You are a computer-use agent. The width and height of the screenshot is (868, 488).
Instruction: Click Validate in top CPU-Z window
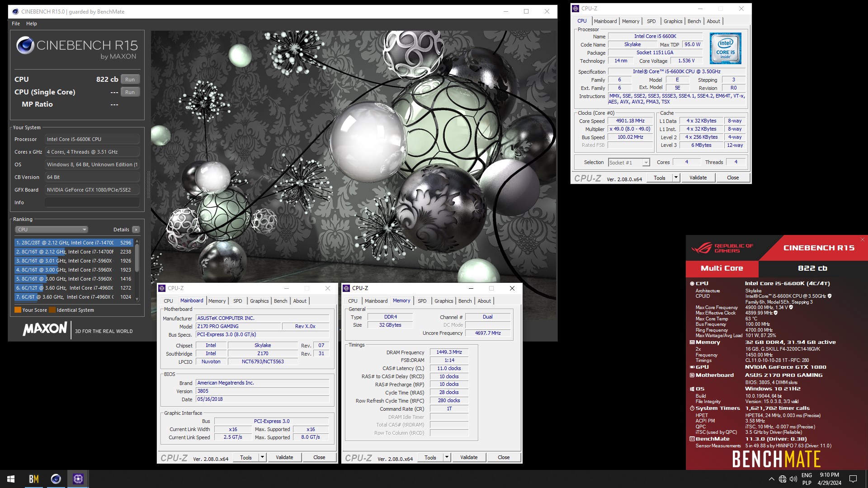pyautogui.click(x=698, y=178)
